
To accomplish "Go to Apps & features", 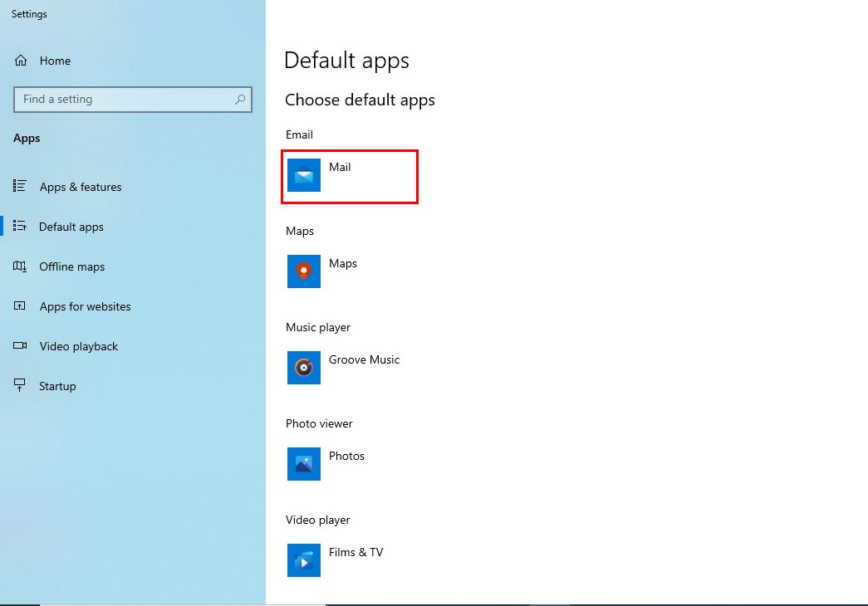I will coord(133,187).
